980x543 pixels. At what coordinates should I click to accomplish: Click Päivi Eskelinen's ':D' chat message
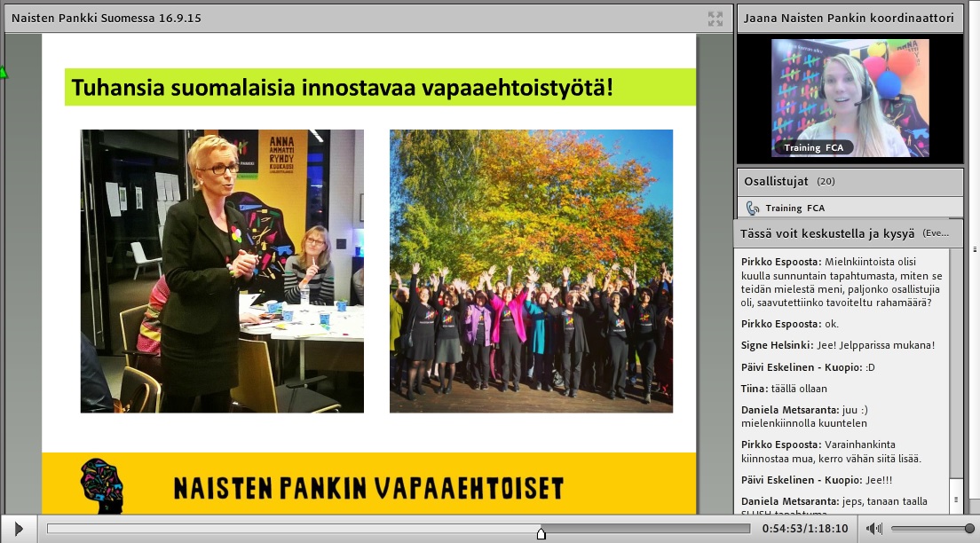click(x=808, y=367)
